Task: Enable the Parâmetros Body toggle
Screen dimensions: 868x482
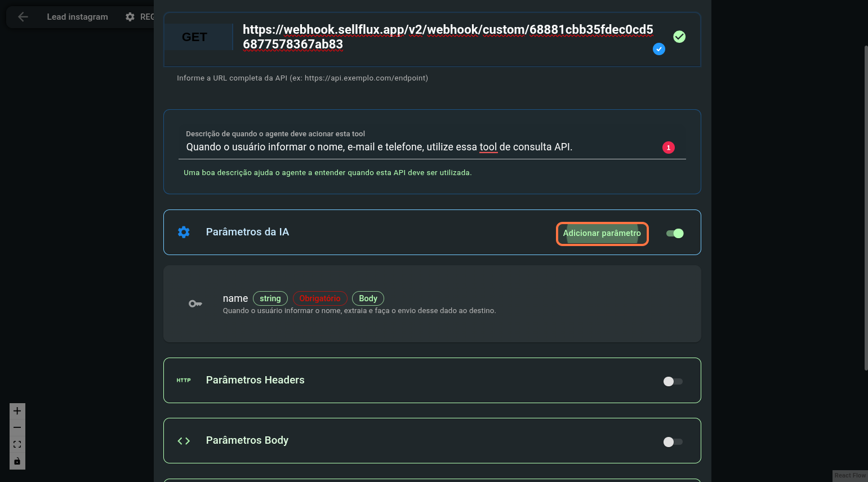Action: coord(673,442)
